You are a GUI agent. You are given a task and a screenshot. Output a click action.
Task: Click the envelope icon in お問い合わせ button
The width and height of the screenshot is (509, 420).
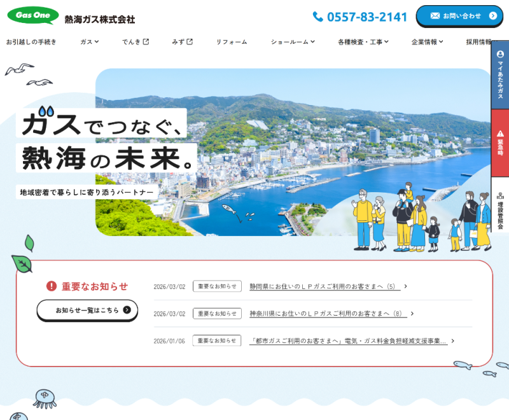coord(435,15)
